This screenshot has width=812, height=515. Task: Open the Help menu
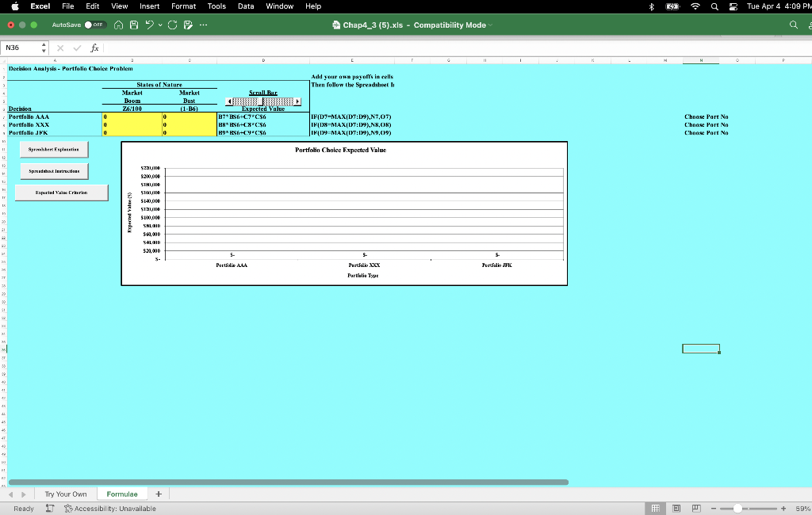click(313, 6)
